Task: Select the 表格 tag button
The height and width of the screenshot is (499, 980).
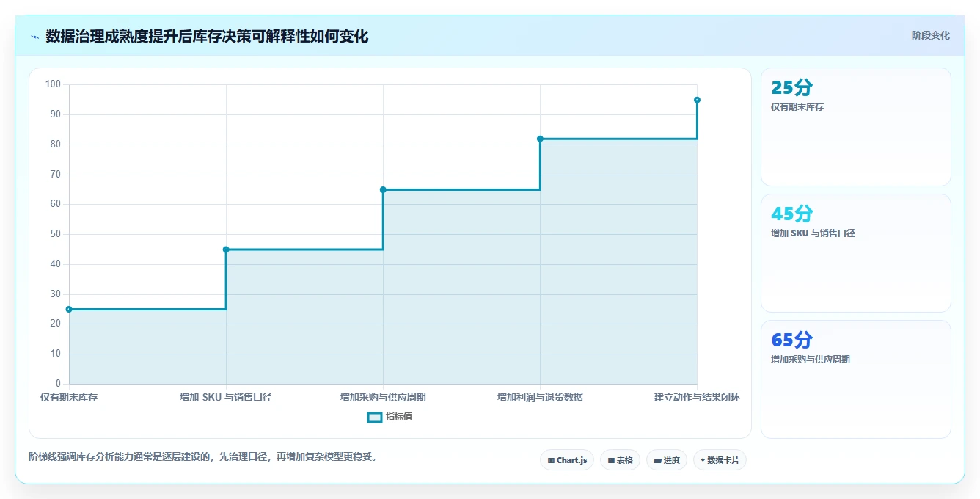Action: coord(620,460)
